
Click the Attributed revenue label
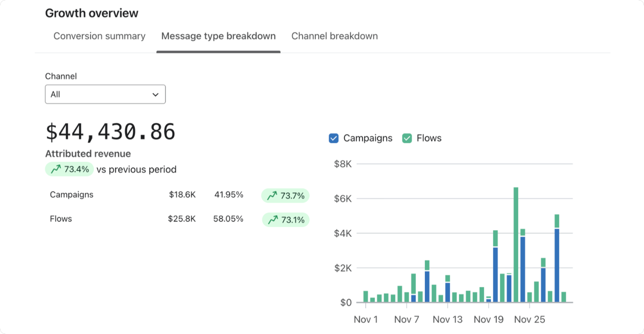(88, 154)
